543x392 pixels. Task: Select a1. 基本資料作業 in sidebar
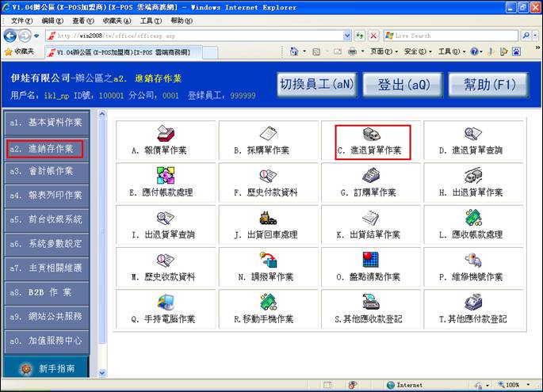click(45, 124)
